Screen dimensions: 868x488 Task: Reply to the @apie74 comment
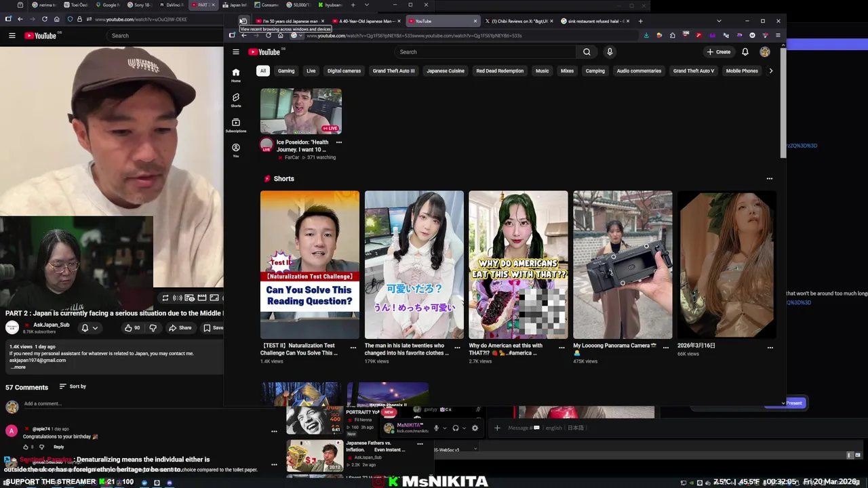58,447
